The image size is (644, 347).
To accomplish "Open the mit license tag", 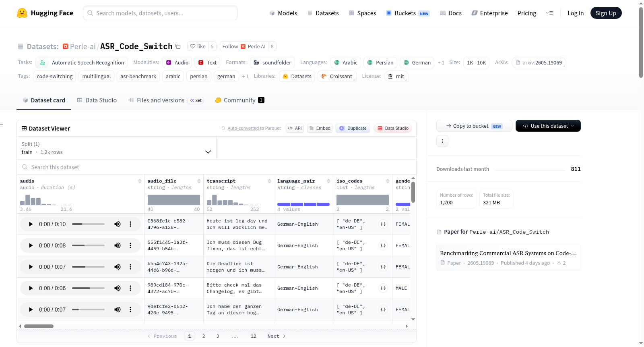I will pos(396,76).
